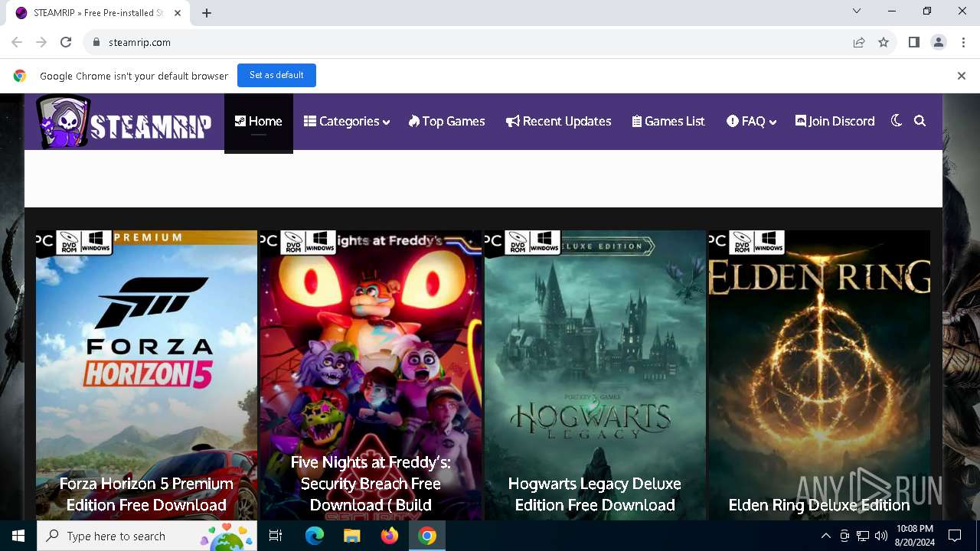Open Forza Horizon 5 Premium Edition download
980x551 pixels.
point(146,494)
